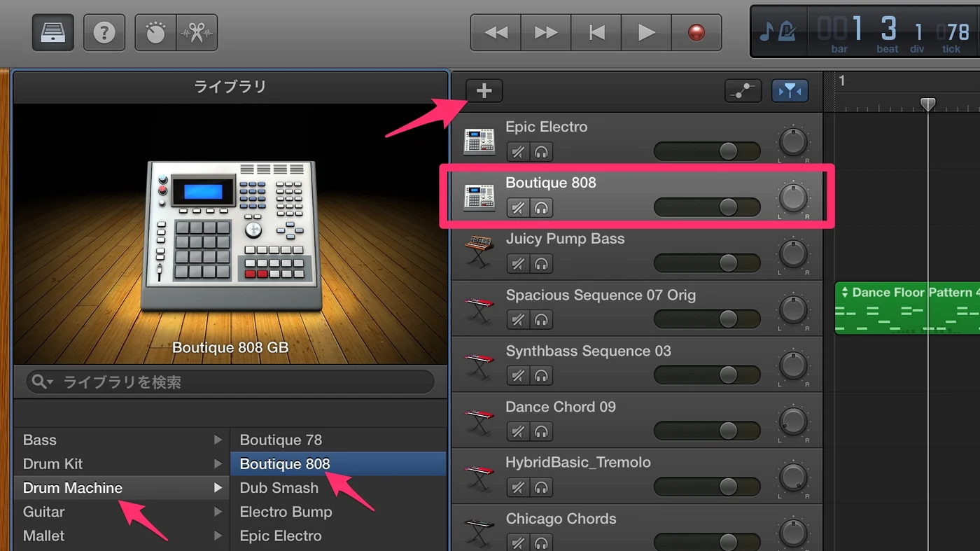
Task: Show track automation button
Action: (743, 90)
